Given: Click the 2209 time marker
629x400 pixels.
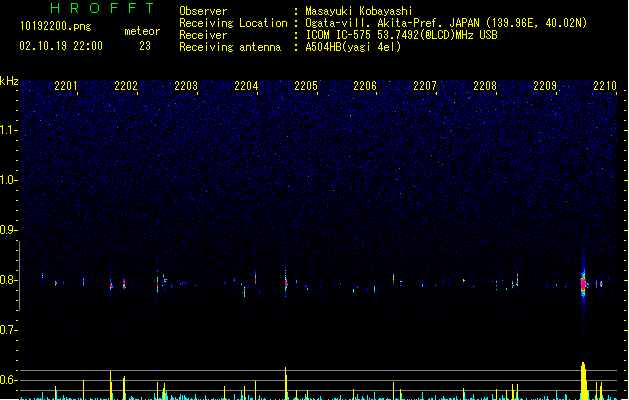Looking at the screenshot, I should pos(545,86).
